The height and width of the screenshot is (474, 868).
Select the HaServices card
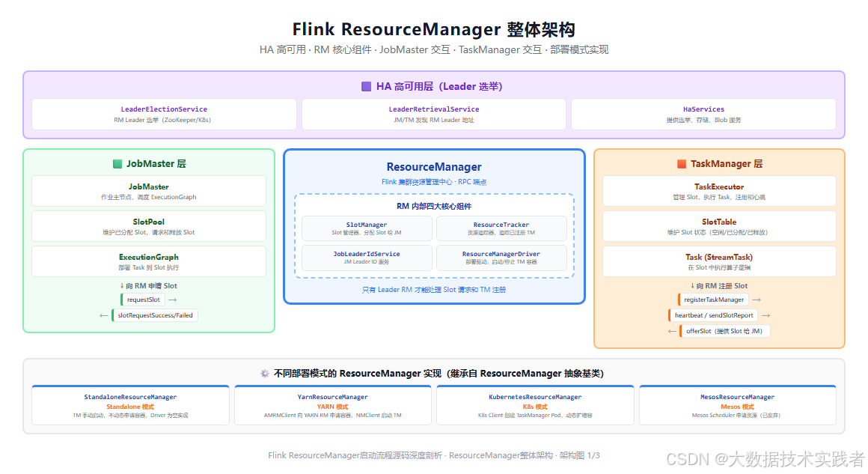[x=703, y=114]
